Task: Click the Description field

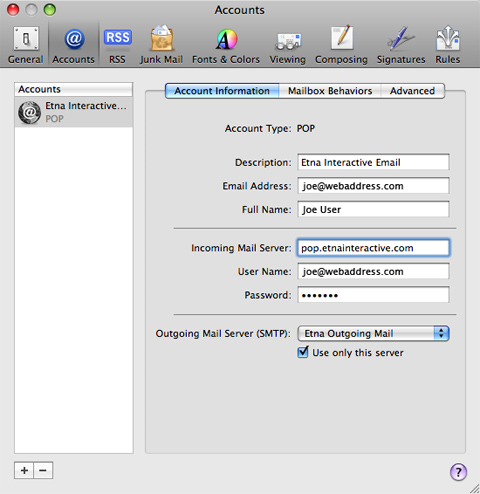Action: 373,162
